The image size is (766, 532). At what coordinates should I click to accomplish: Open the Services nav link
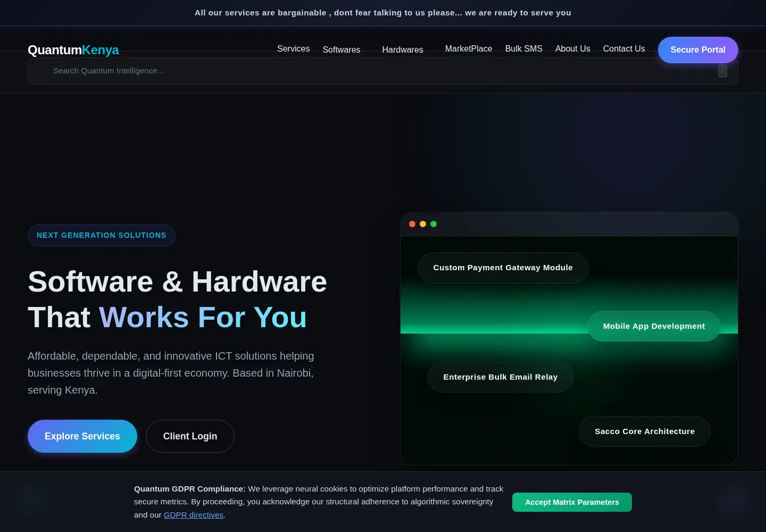[x=293, y=49]
